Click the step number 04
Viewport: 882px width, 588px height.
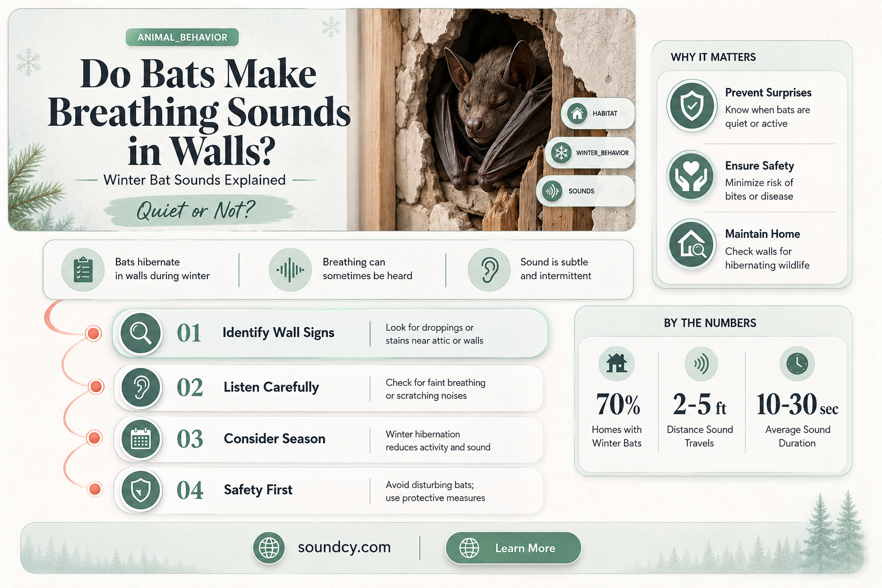pyautogui.click(x=190, y=490)
